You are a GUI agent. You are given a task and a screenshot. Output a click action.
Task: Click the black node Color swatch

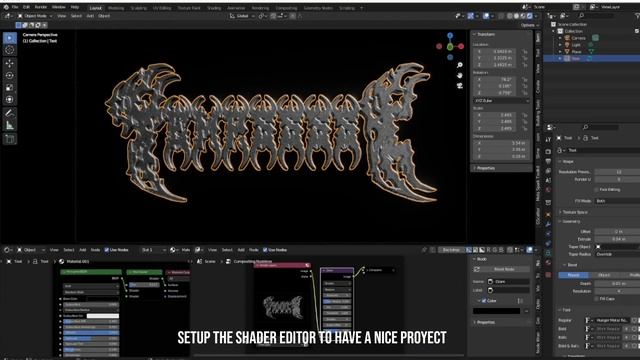[496, 311]
